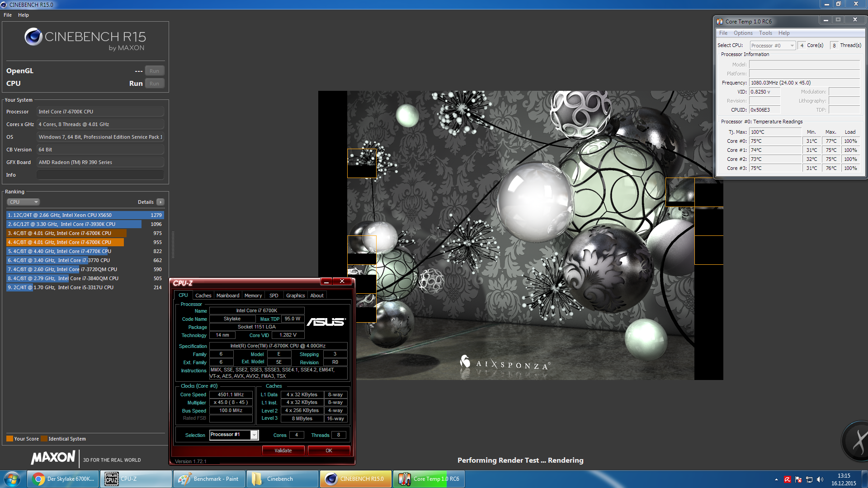Open the volume speaker tray icon
This screenshot has width=868, height=488.
point(820,479)
